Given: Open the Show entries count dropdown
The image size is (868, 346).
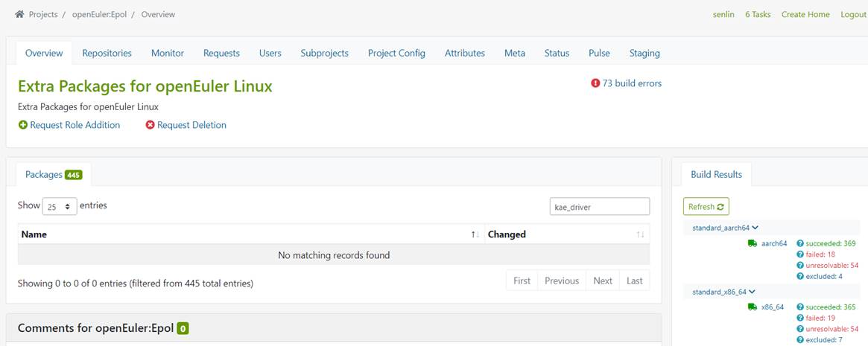Looking at the screenshot, I should click(x=60, y=207).
